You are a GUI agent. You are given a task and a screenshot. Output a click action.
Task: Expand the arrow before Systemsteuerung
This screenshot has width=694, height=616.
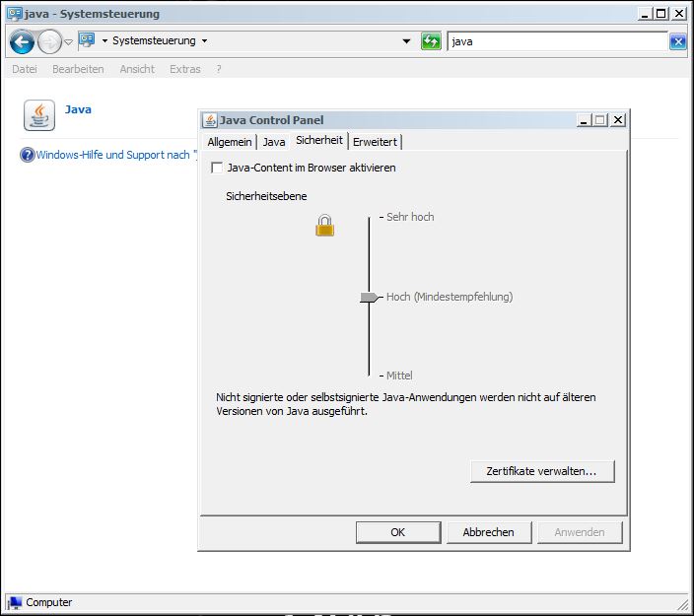point(104,41)
